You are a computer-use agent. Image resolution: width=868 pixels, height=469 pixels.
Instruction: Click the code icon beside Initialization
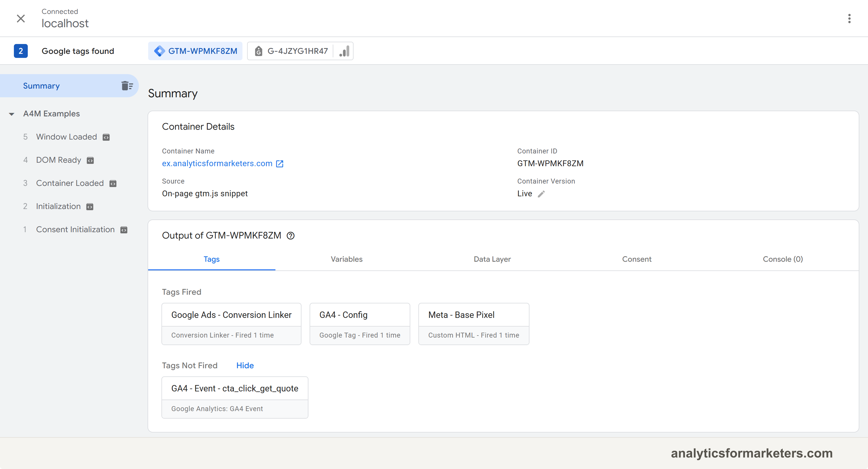(x=90, y=207)
